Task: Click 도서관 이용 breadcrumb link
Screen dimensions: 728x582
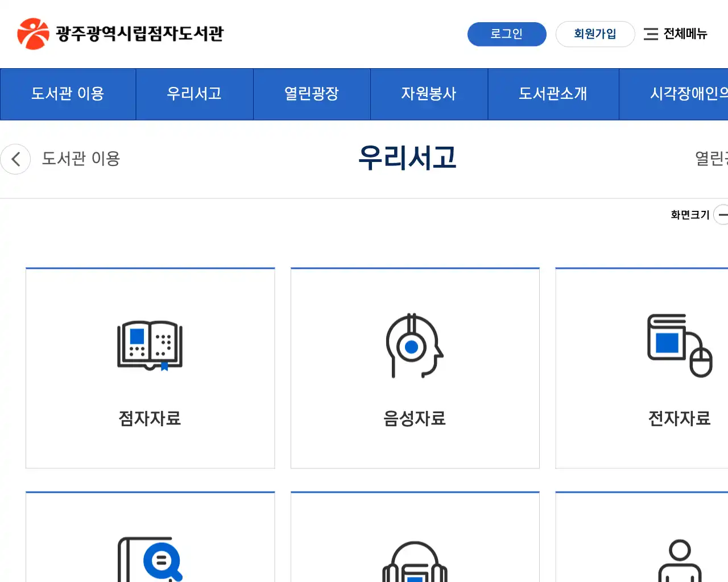Action: click(81, 159)
